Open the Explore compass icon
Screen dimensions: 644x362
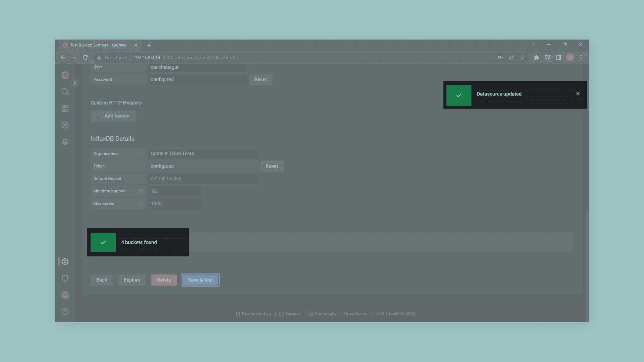[65, 125]
